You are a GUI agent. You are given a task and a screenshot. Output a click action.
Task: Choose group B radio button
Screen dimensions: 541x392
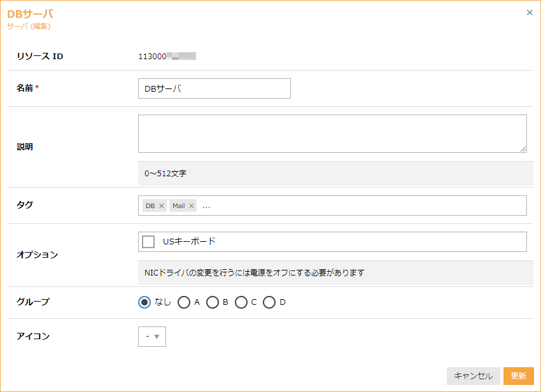[213, 302]
